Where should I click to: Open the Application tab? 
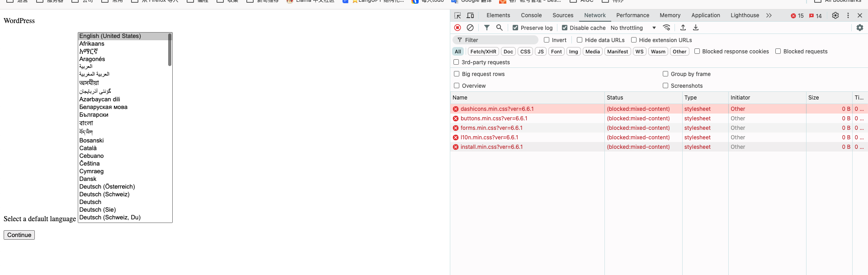pos(706,15)
